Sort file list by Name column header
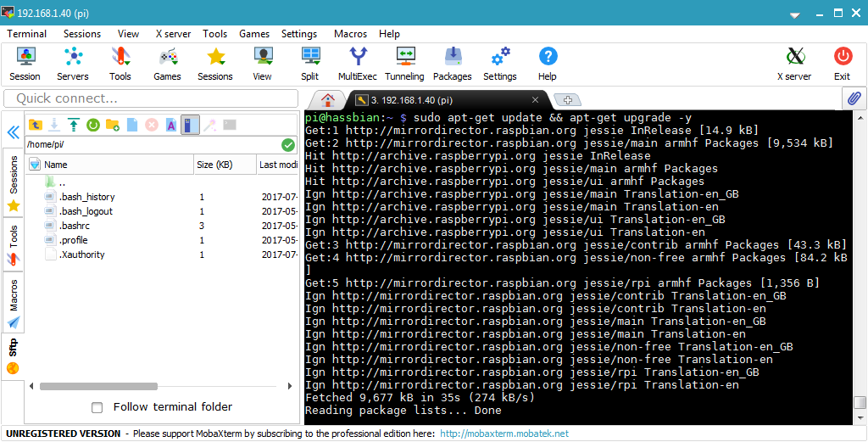The height and width of the screenshot is (442, 868). (110, 165)
